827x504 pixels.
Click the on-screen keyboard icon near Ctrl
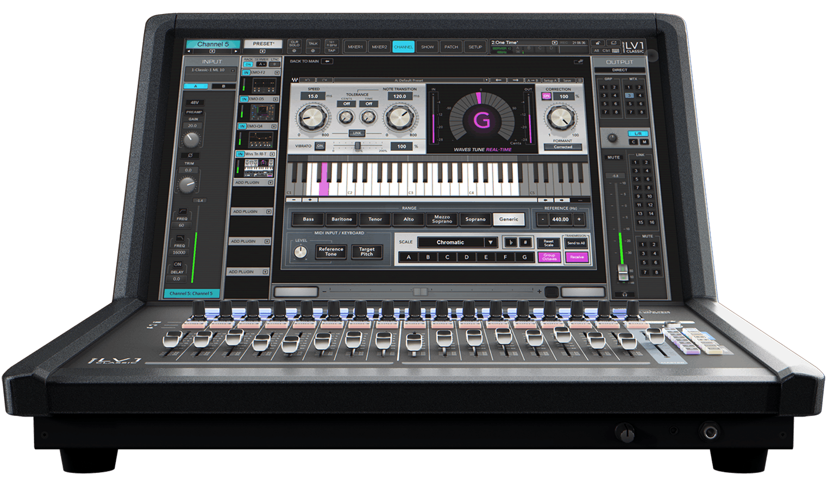pos(615,50)
